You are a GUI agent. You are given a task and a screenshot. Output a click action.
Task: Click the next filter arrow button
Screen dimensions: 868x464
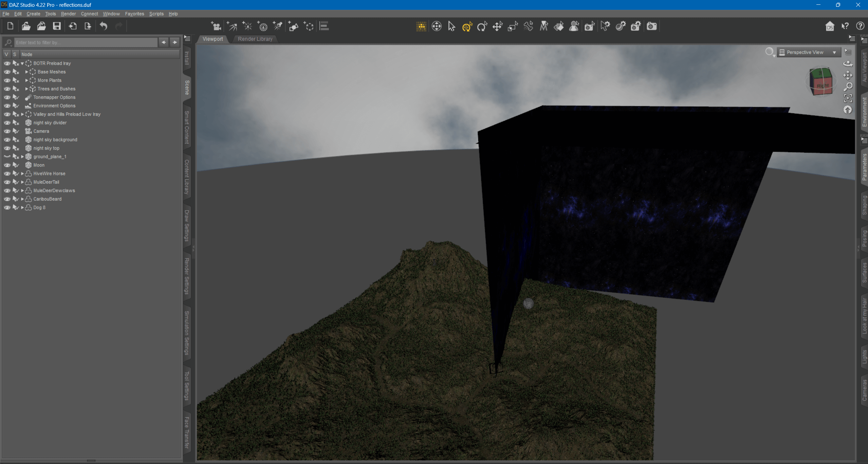point(175,42)
